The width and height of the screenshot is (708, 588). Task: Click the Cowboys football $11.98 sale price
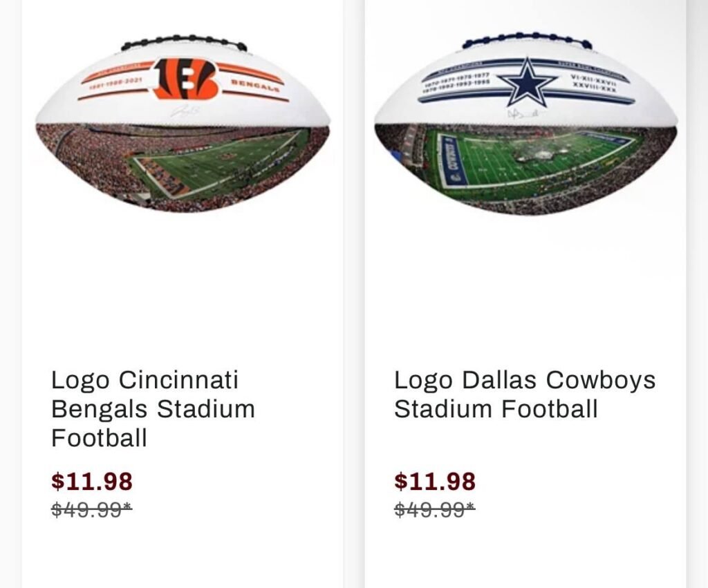click(435, 481)
